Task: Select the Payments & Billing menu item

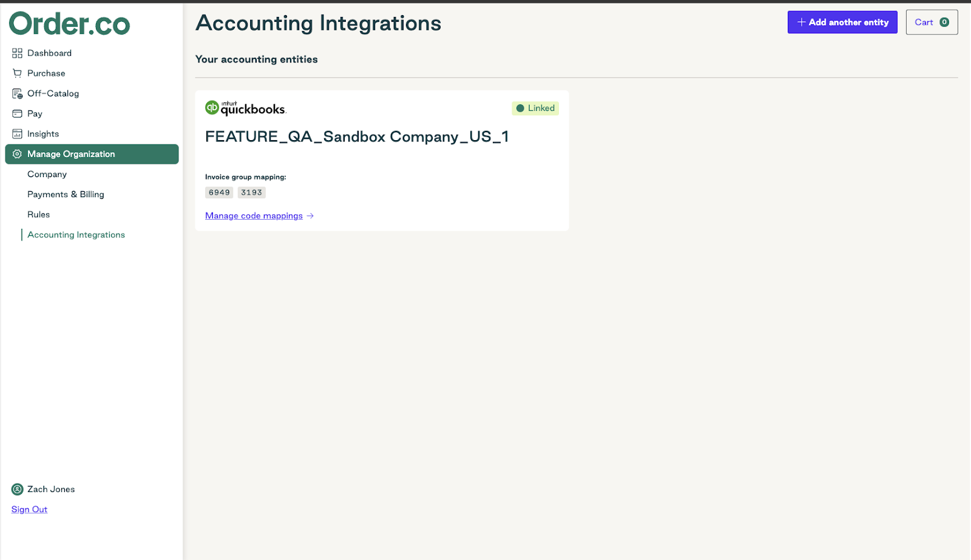Action: tap(66, 194)
